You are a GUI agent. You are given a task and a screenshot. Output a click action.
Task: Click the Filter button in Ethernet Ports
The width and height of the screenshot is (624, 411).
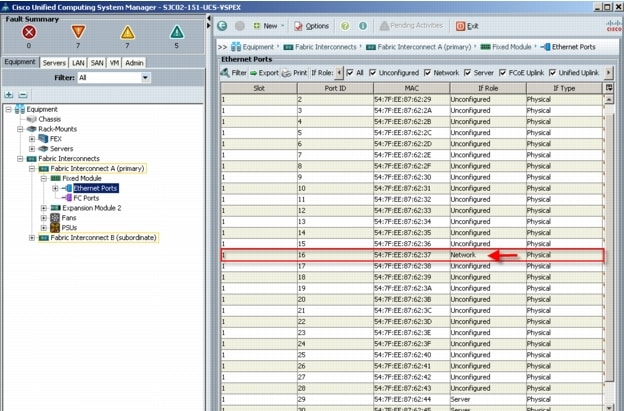pos(234,73)
